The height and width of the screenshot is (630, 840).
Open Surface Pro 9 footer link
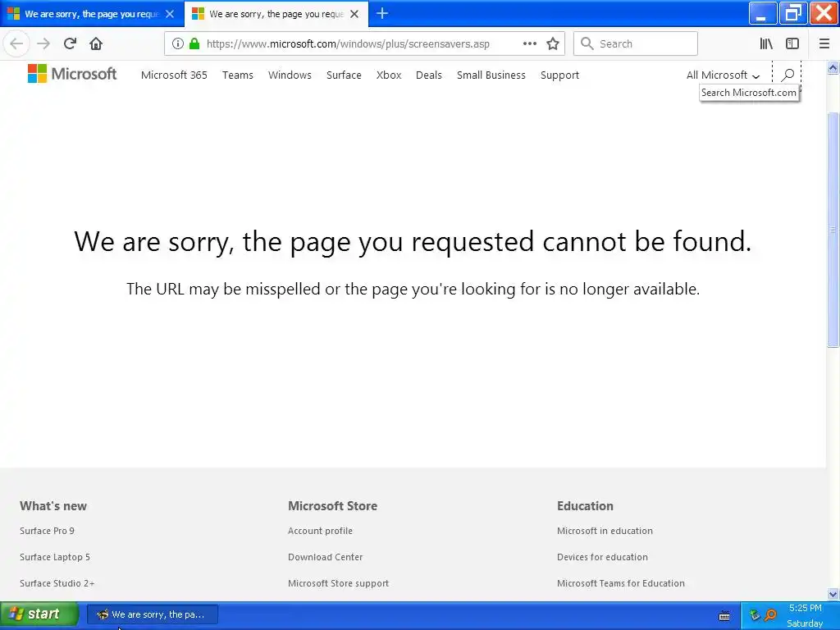point(47,531)
